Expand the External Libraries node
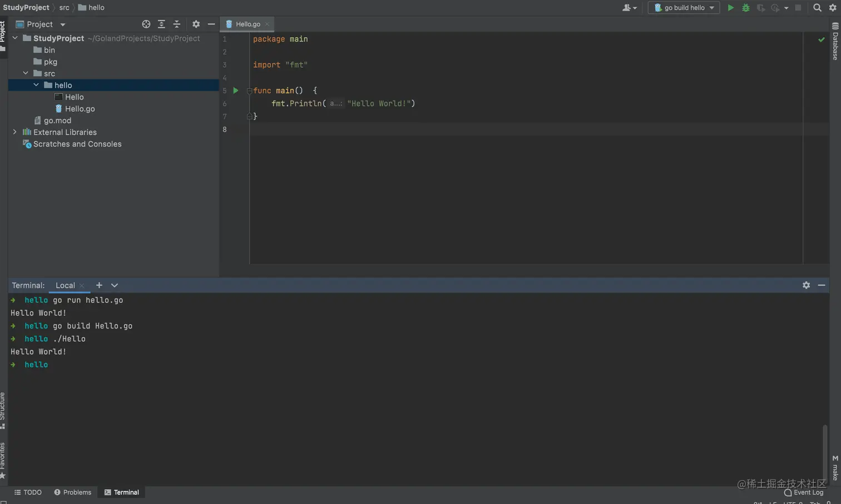841x504 pixels. [15, 132]
